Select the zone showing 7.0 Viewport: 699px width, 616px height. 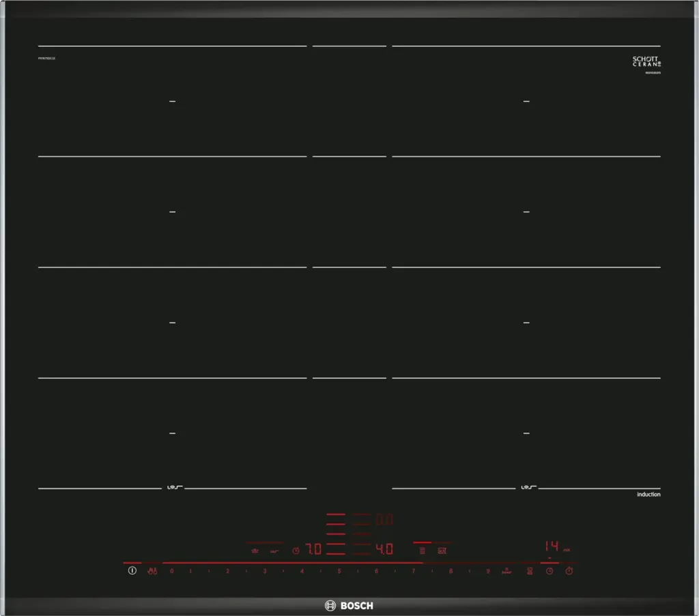pos(313,548)
